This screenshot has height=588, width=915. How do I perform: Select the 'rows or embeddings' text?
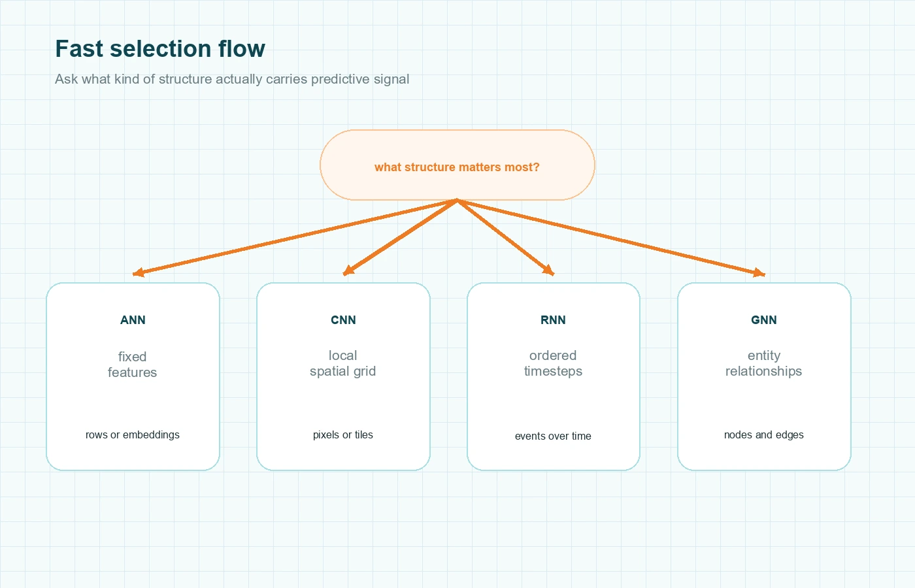pos(133,434)
